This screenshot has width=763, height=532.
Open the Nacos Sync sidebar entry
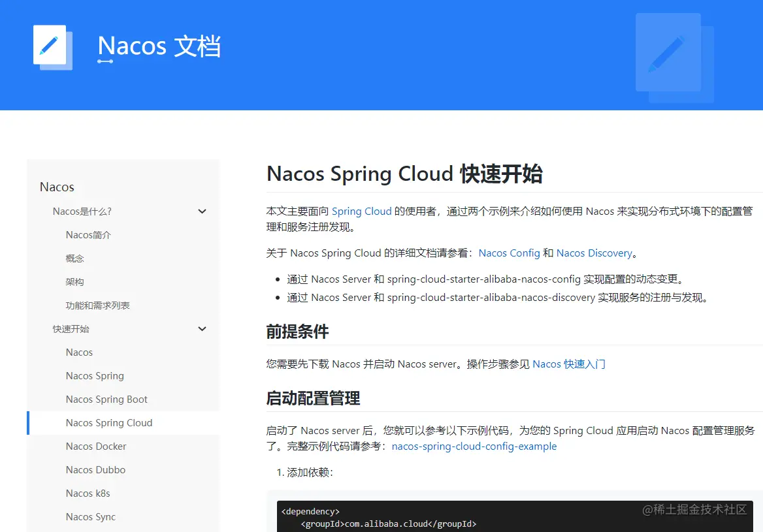coord(91,517)
